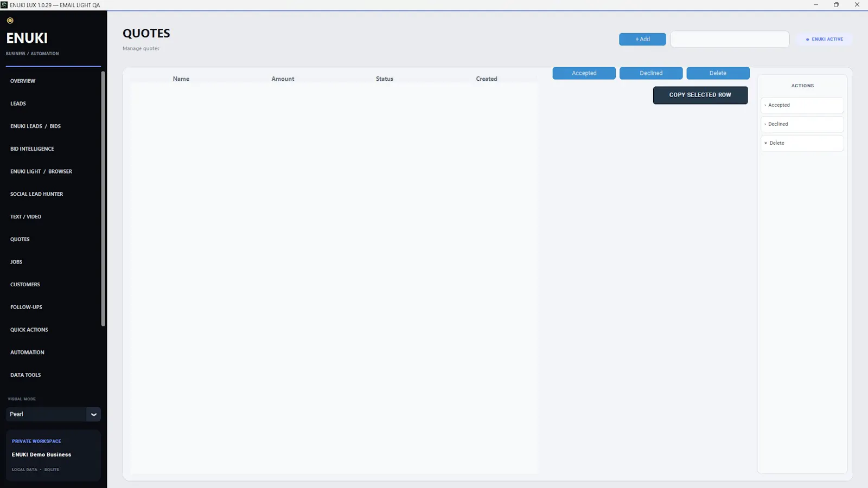
Task: Minimize the ENUKI LUX window
Action: coord(815,5)
